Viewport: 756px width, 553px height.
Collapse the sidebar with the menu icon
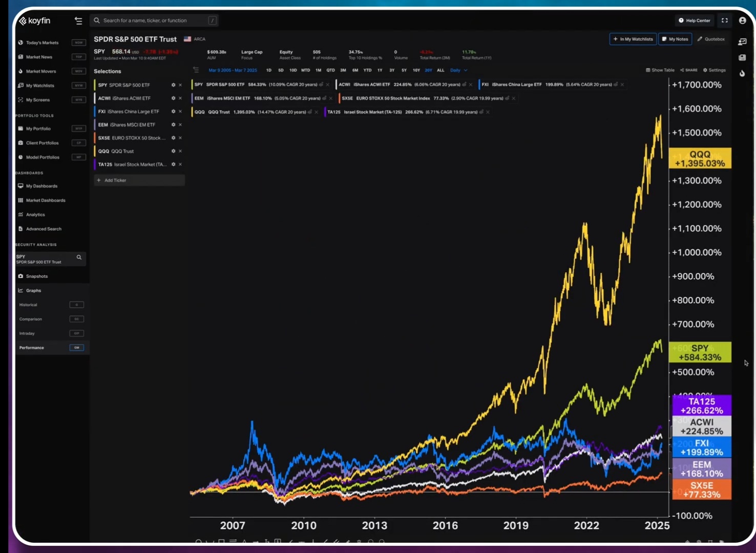[78, 20]
